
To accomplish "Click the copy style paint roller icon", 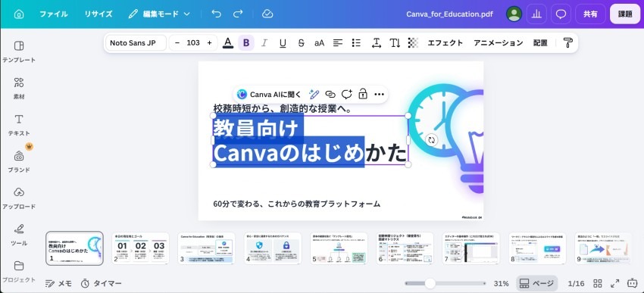I will [x=567, y=42].
